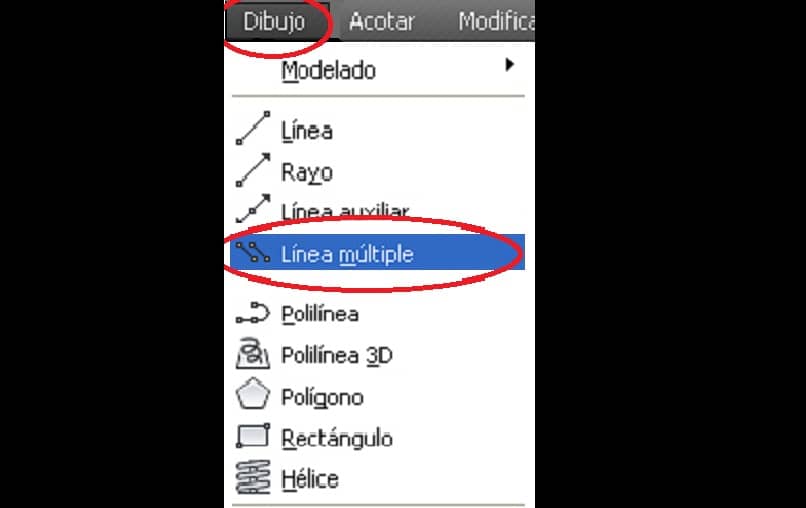The height and width of the screenshot is (508, 806).
Task: Click the Línea múltiple icon
Action: (252, 252)
